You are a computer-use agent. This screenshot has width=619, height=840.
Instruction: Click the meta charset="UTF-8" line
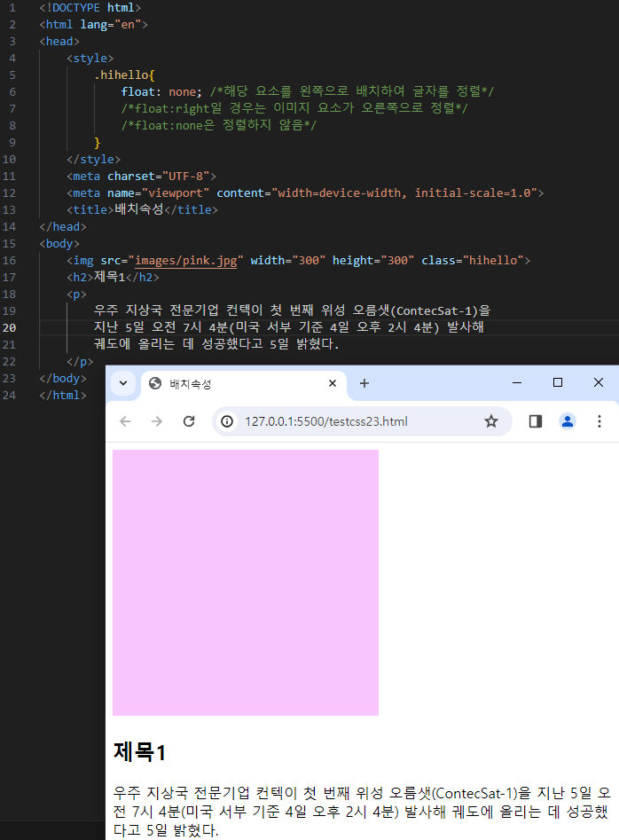141,177
